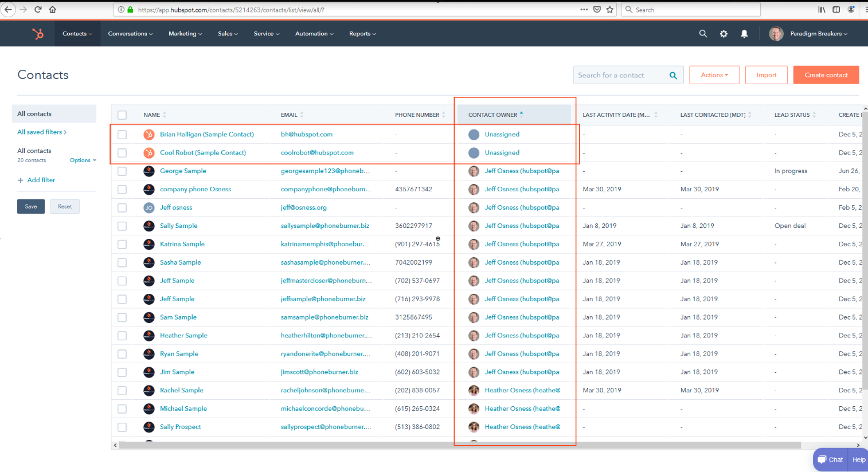Open the Ryan Sample contact link

click(x=179, y=354)
